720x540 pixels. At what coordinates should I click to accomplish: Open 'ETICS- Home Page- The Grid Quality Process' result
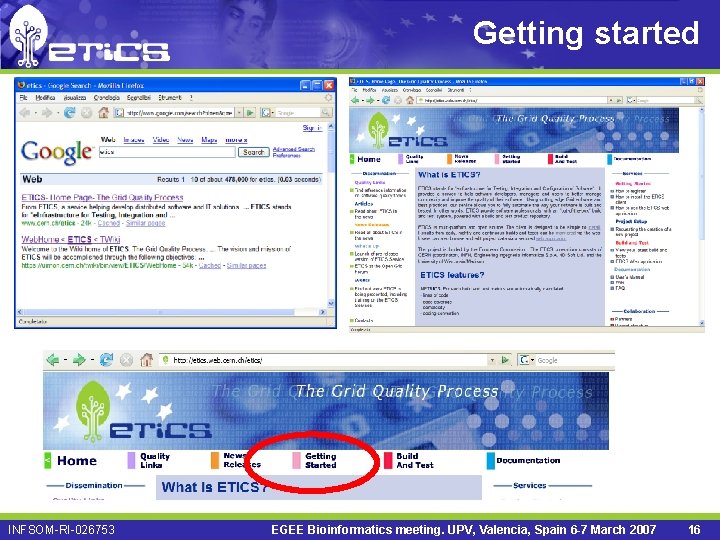coord(102,197)
